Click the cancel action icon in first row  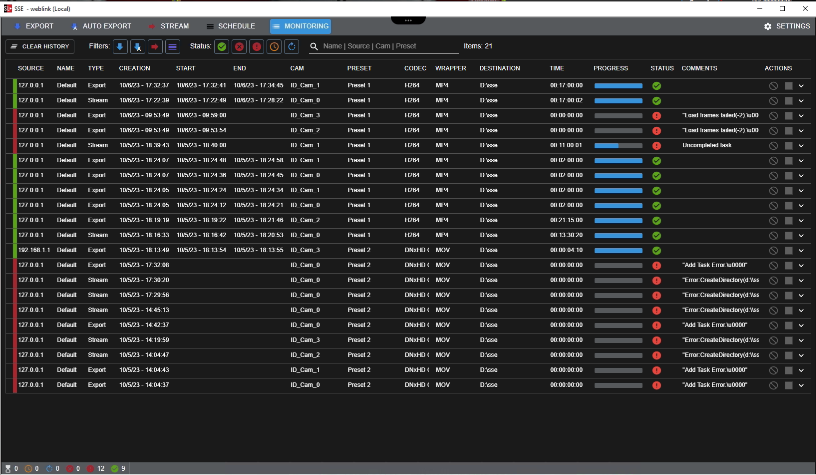tap(773, 86)
